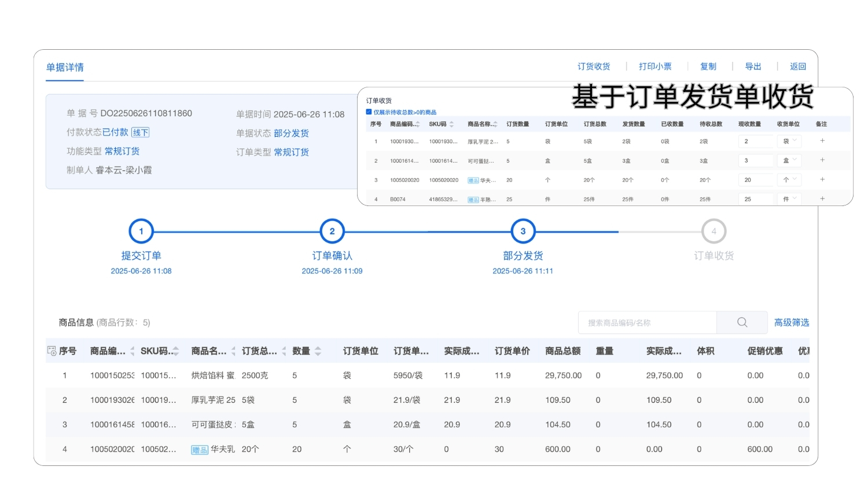Click the 赠品 tag in 华夫乳 row
The height and width of the screenshot is (492, 868).
point(200,450)
